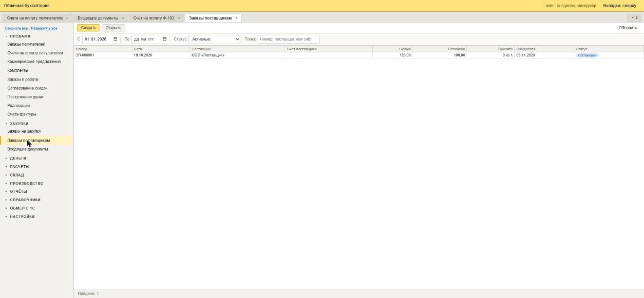Click the Создать button
Image resolution: width=644 pixels, height=298 pixels.
[88, 28]
